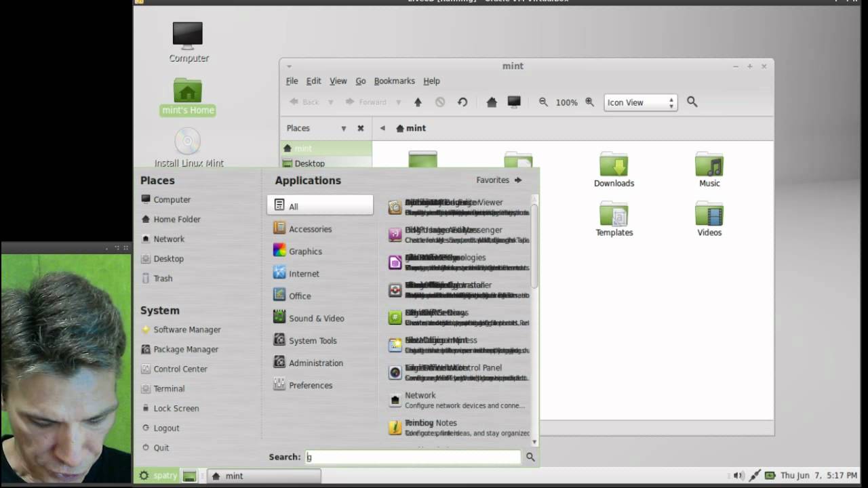Select the Accessories category

(x=320, y=228)
